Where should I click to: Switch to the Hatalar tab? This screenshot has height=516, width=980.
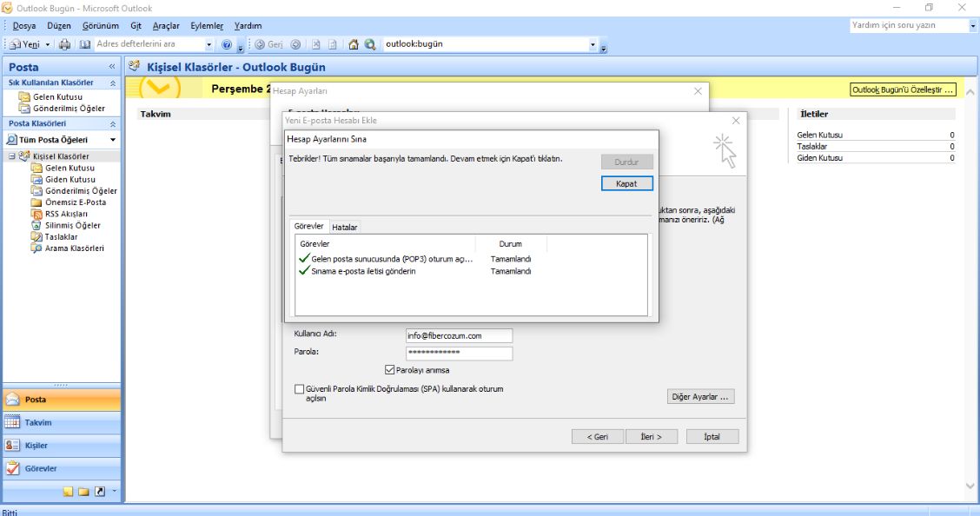(x=345, y=227)
